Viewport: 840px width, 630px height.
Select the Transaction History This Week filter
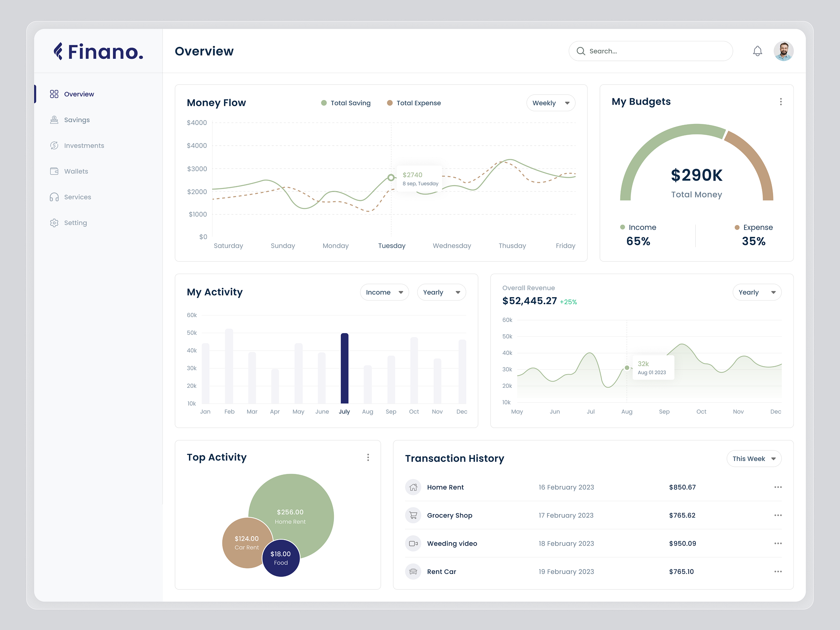[753, 458]
